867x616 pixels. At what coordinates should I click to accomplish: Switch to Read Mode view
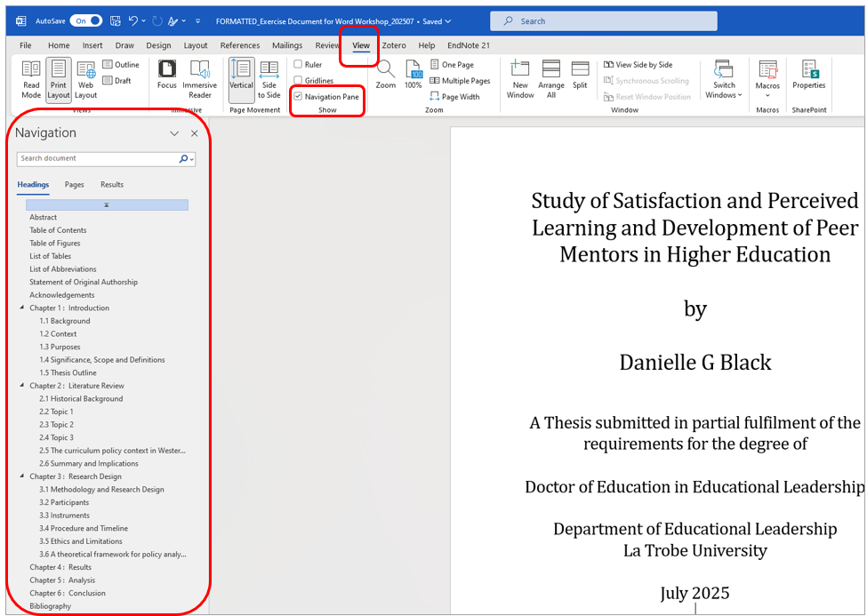click(30, 79)
